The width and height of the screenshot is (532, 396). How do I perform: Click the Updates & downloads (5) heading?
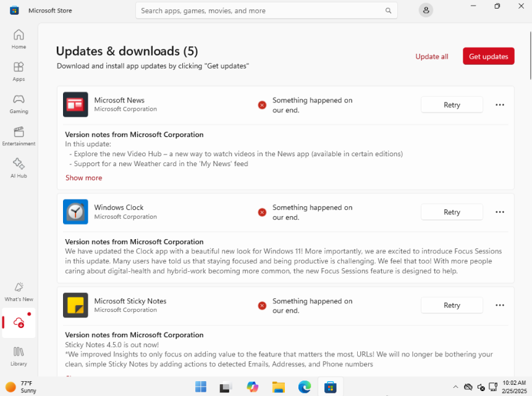(x=127, y=51)
